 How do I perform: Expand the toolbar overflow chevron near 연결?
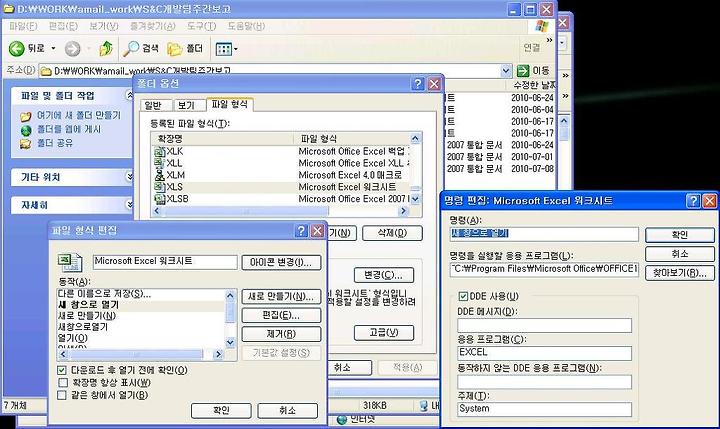[549, 41]
